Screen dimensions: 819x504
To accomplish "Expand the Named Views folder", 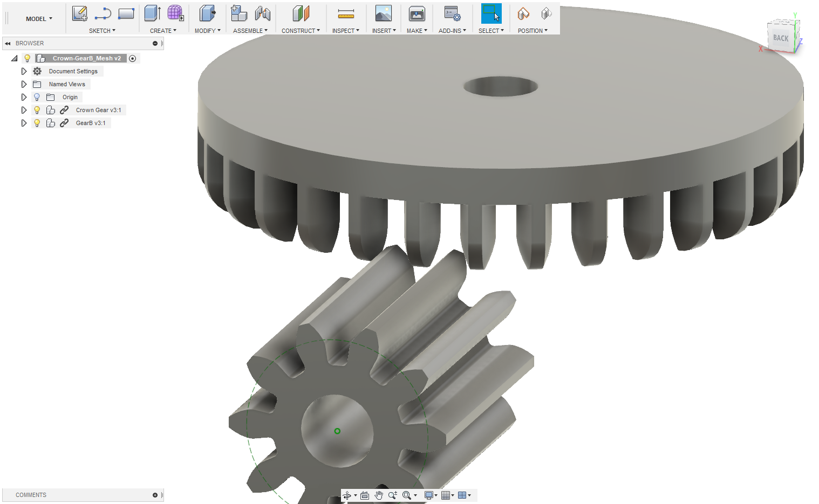I will (24, 84).
